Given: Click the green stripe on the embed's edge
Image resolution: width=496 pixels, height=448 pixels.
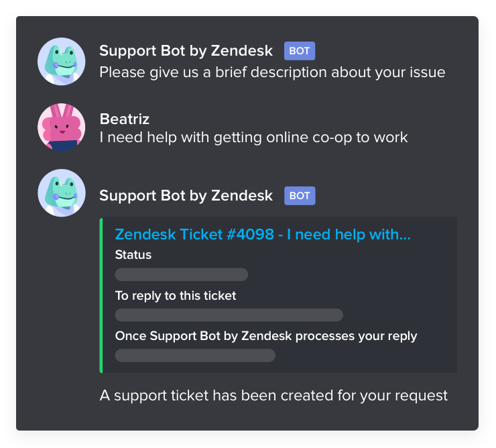Looking at the screenshot, I should [101, 295].
